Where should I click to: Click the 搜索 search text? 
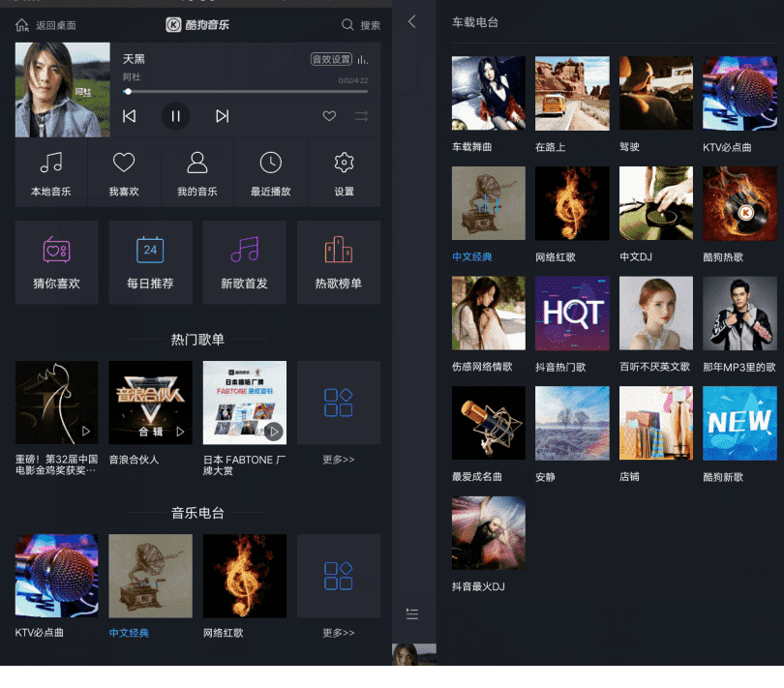370,25
